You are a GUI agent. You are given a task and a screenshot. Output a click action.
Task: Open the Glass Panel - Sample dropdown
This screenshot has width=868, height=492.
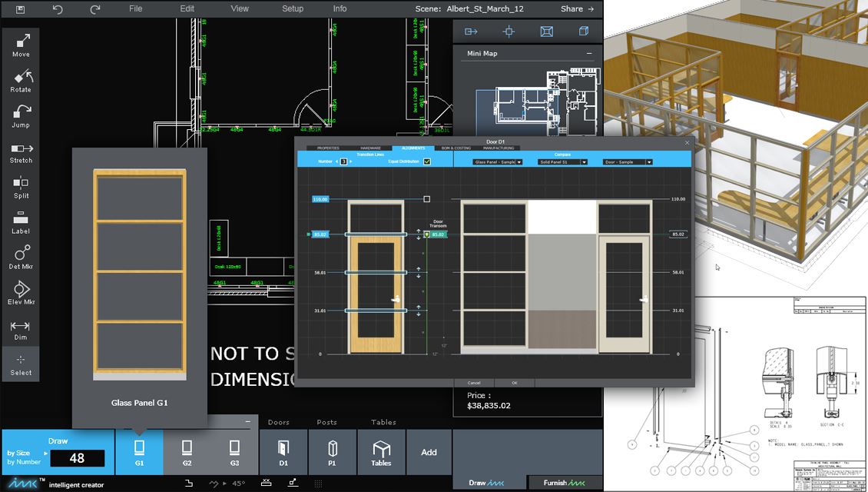498,161
